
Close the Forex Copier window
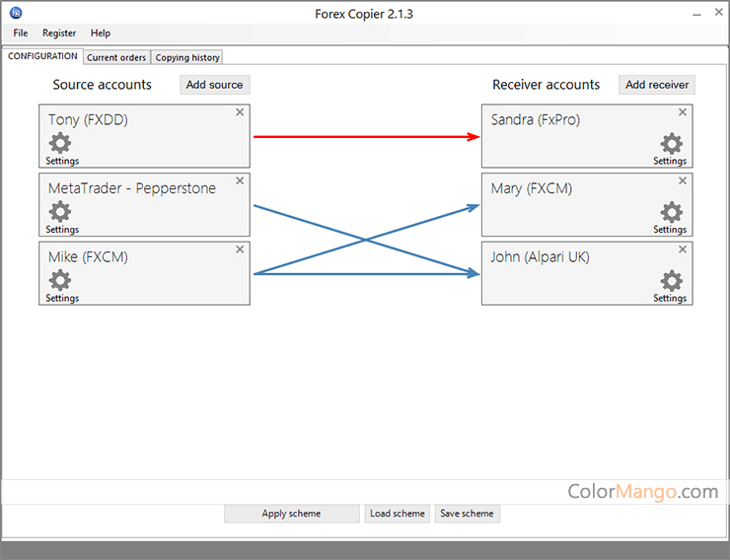pos(718,13)
